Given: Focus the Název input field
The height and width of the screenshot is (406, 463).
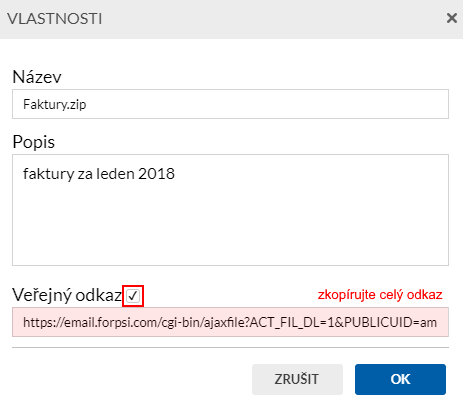Looking at the screenshot, I should pos(230,104).
